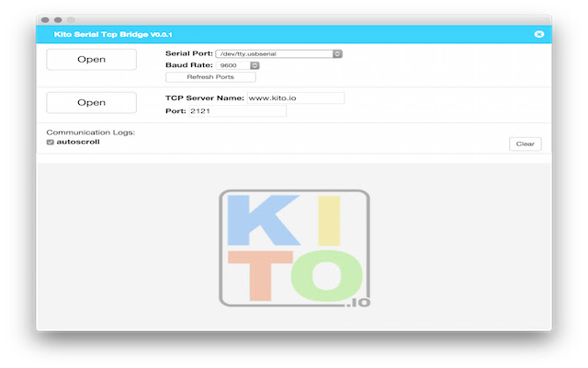Click the 'TCP Server Name:' label

[x=205, y=98]
